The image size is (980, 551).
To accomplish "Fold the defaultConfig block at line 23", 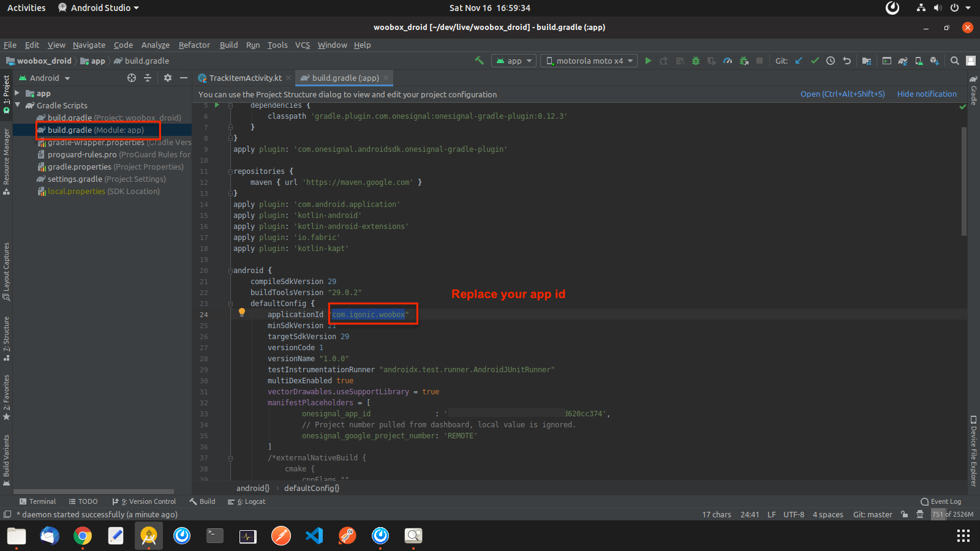I will click(x=230, y=304).
